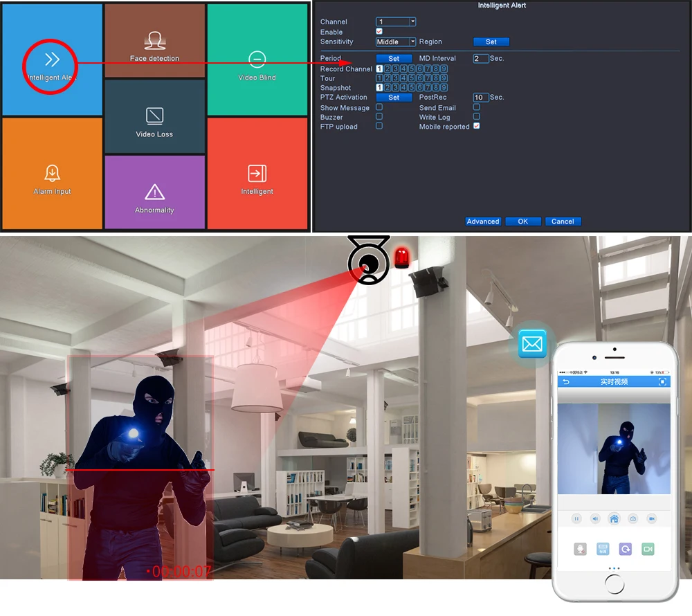Click the Period Set button
Viewport: 692px width, 616px height.
pyautogui.click(x=394, y=58)
